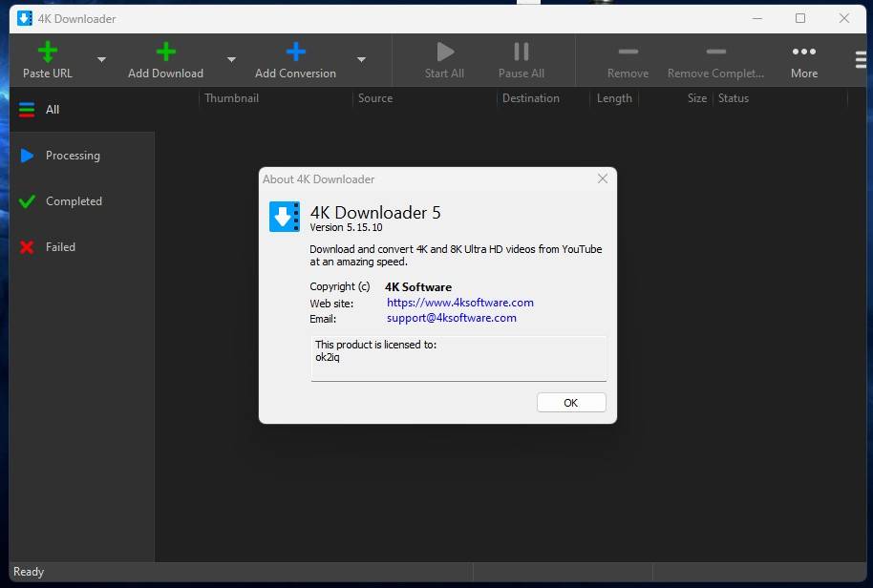Image resolution: width=873 pixels, height=588 pixels.
Task: Sort by the Destination column header
Action: [531, 98]
